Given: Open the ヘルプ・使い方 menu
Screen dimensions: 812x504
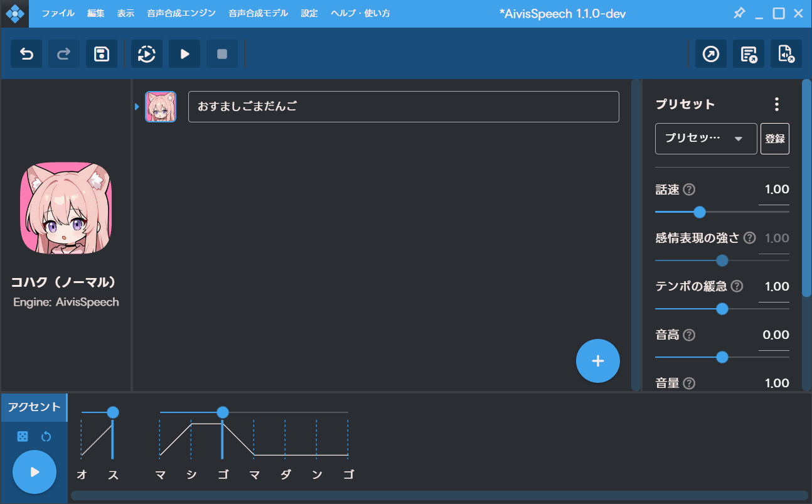Looking at the screenshot, I should pos(360,13).
